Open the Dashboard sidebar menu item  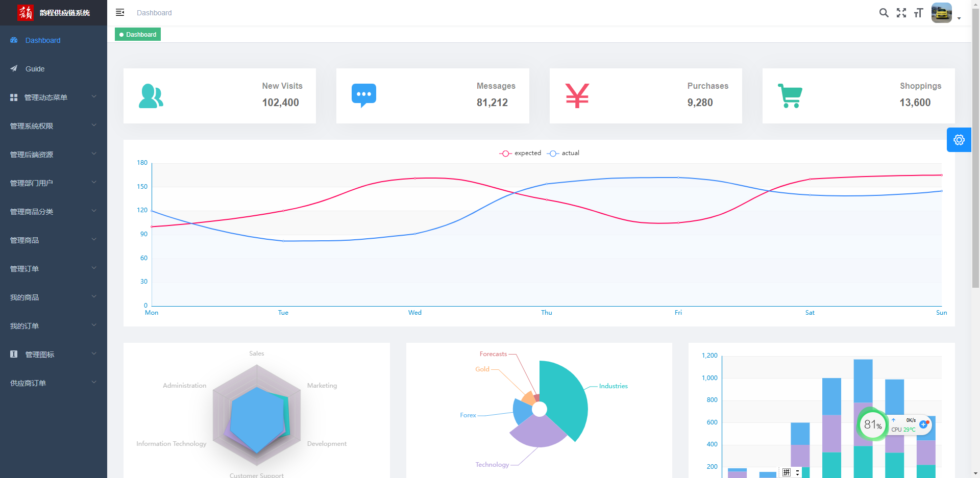pyautogui.click(x=54, y=40)
